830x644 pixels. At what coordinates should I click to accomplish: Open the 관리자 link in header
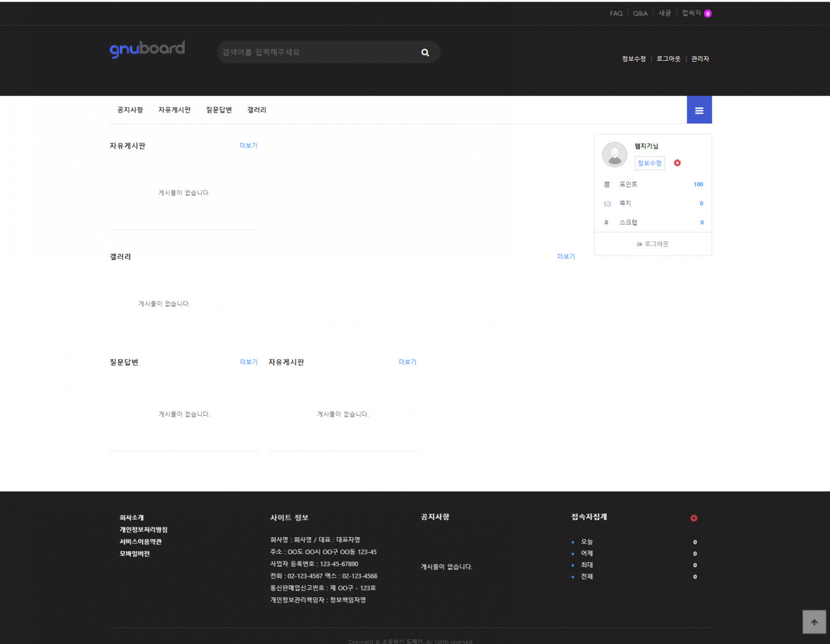point(700,59)
